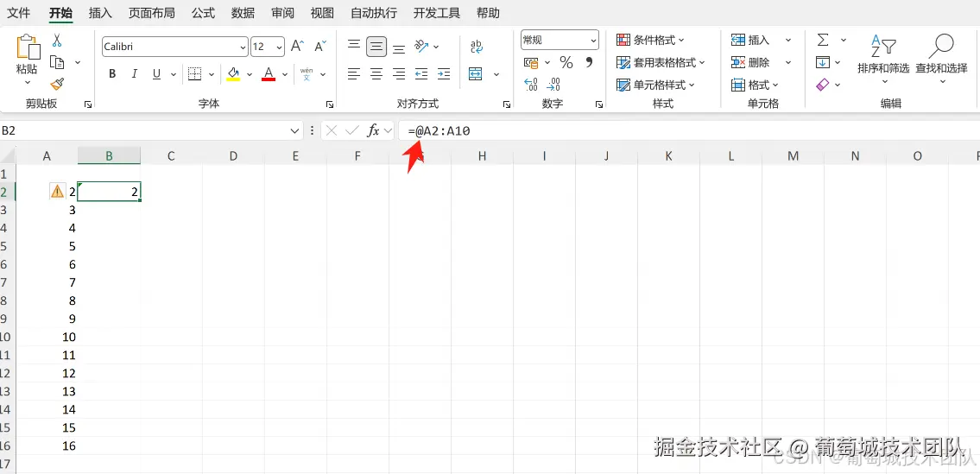Apply cell borders icon
Screen dimensions: 980x474
(194, 74)
